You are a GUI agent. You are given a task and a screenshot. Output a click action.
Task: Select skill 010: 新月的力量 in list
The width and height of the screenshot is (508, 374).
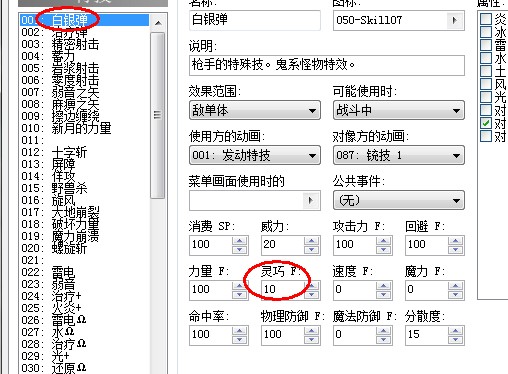(x=84, y=128)
